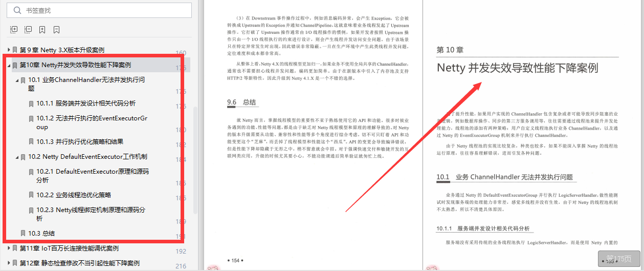Add a new bookmark using plus-bookmark icon
The image size is (644, 271).
point(42,30)
